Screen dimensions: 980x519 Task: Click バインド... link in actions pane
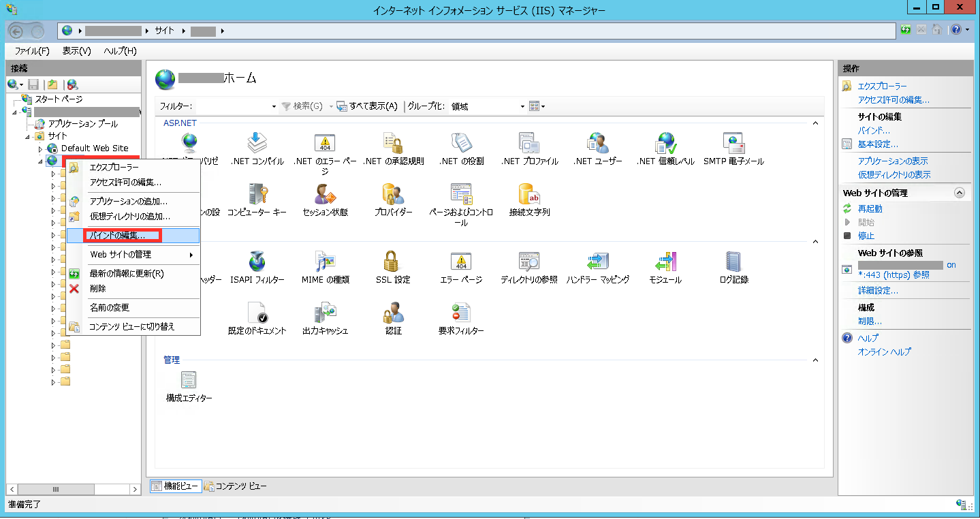coord(874,130)
